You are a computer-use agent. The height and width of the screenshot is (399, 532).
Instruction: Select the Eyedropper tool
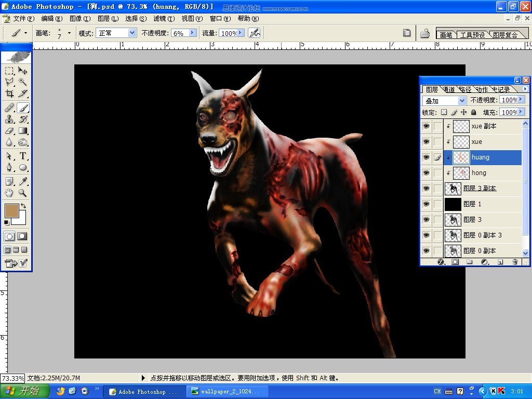point(23,181)
